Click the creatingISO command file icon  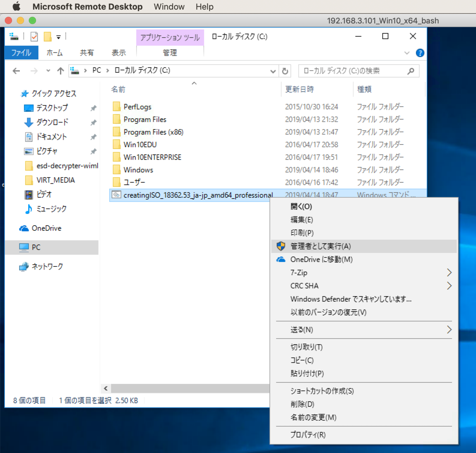pos(116,195)
